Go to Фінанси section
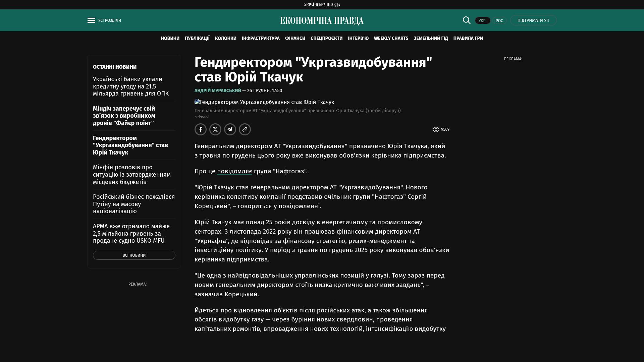 click(x=295, y=38)
